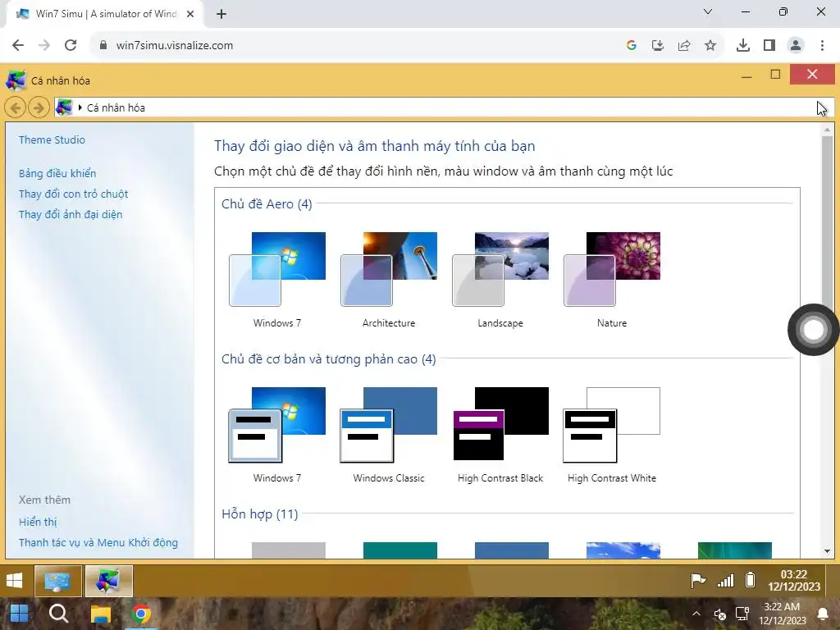Open host notification bell icon

[x=823, y=614]
